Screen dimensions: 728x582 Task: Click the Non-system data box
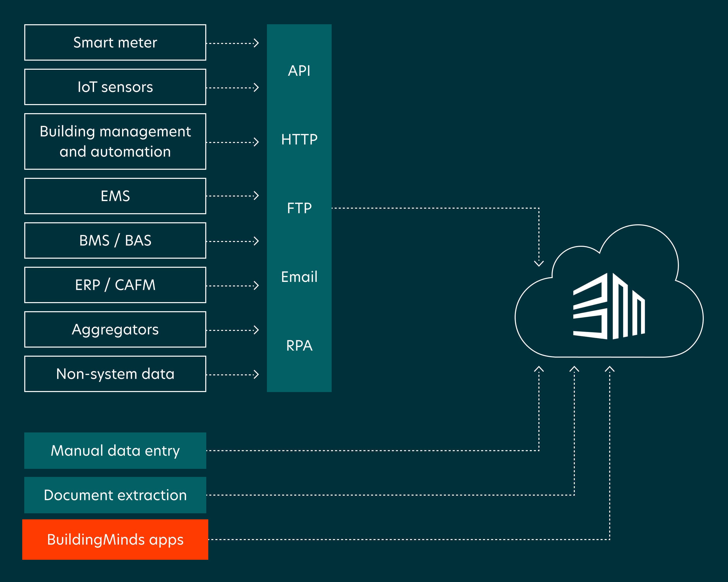[x=115, y=374]
